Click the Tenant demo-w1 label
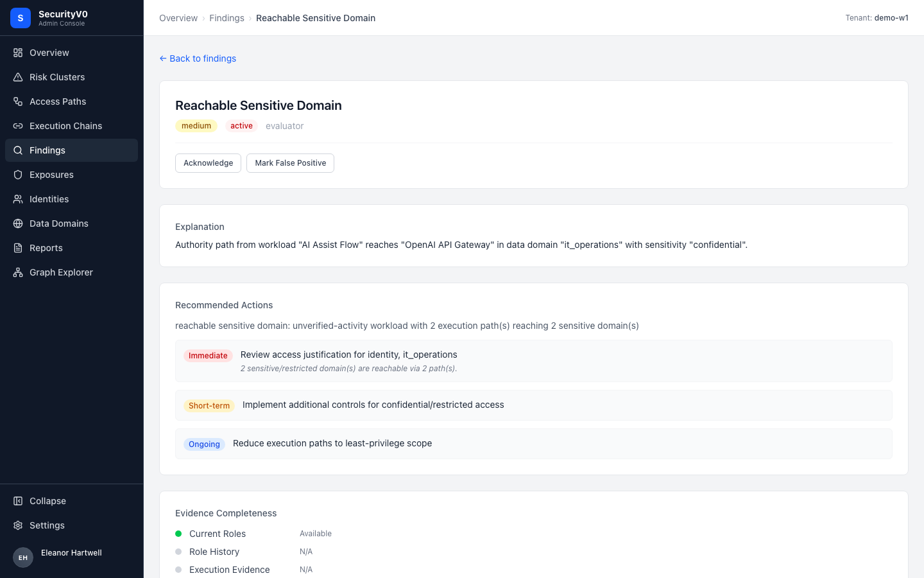924x578 pixels. (877, 18)
